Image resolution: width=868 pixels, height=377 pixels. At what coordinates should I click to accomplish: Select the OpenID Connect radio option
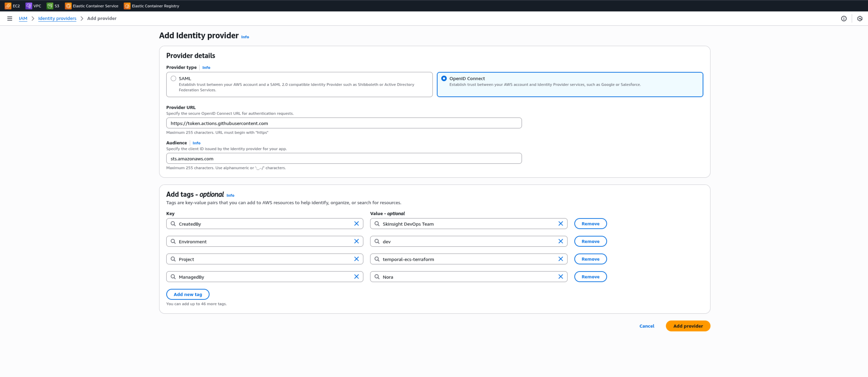[x=444, y=78]
